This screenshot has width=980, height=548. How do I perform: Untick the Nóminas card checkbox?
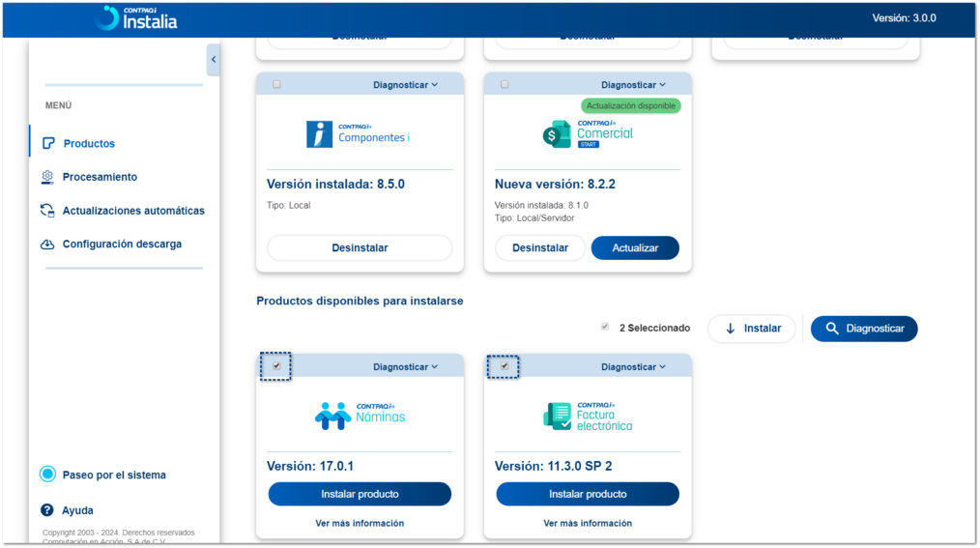(276, 366)
